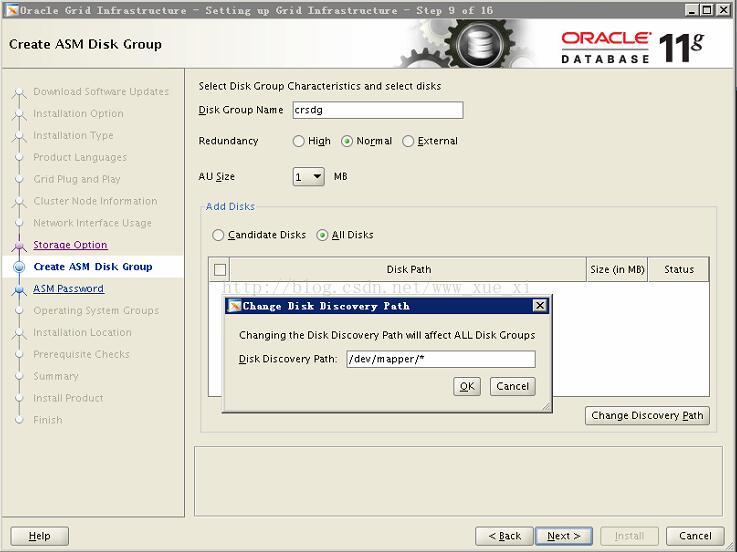737x552 pixels.
Task: Click the Operating System Groups step
Action: pos(96,311)
